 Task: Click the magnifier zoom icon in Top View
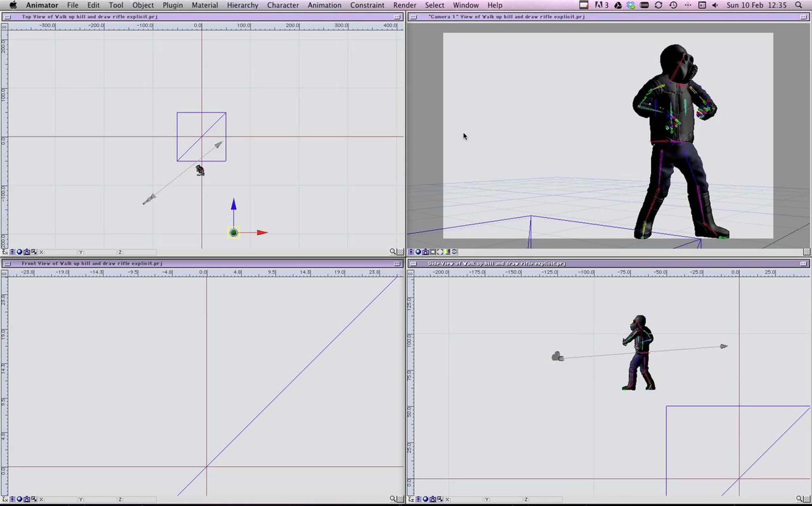[392, 252]
